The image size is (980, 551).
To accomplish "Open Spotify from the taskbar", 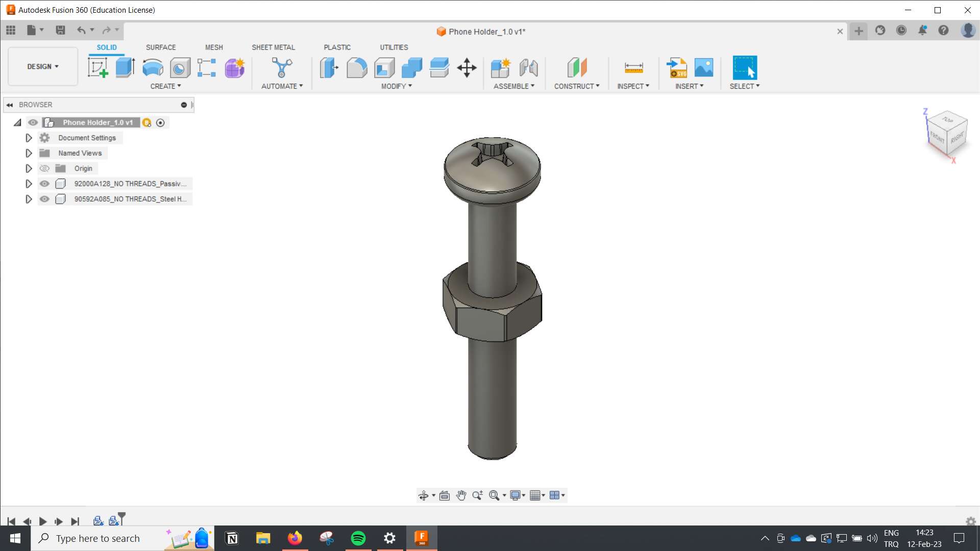I will point(358,538).
